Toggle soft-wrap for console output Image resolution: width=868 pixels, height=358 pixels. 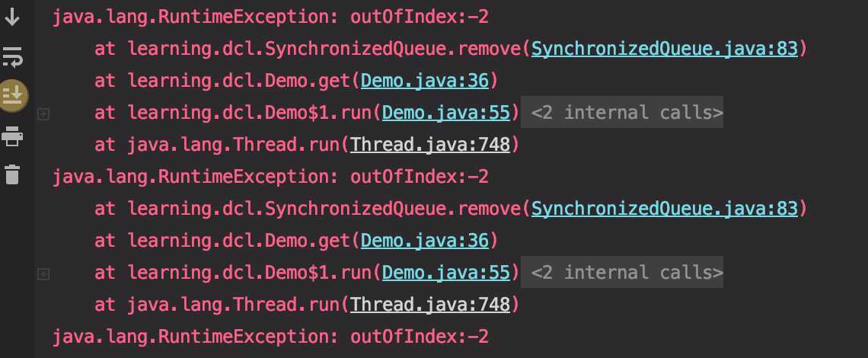point(12,56)
